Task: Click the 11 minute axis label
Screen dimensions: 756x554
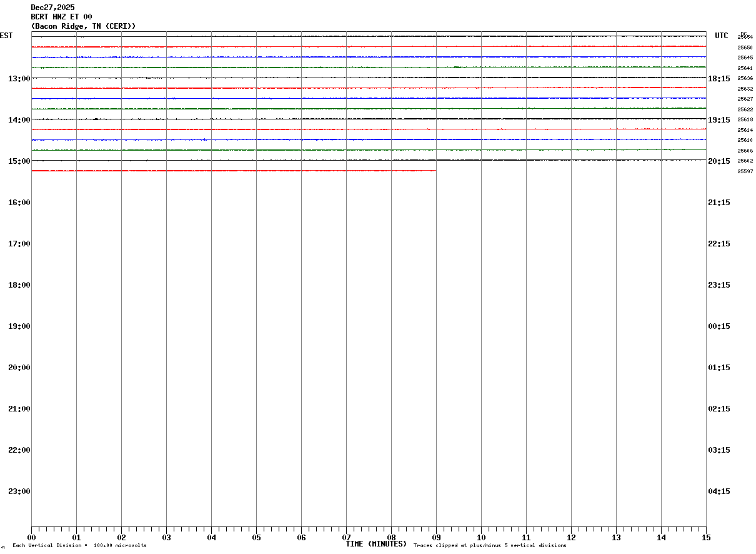Action: pos(526,538)
